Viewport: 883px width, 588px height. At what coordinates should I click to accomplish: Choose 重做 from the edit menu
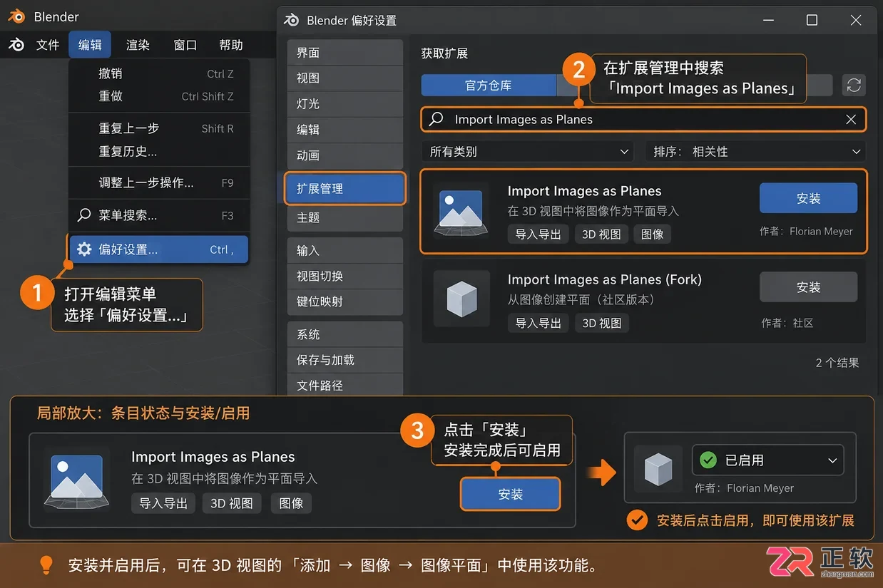click(x=159, y=96)
